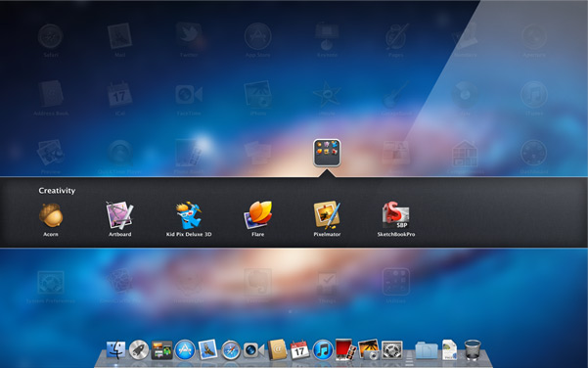Open Finder in the Dock
Image resolution: width=588 pixels, height=368 pixels.
click(115, 349)
